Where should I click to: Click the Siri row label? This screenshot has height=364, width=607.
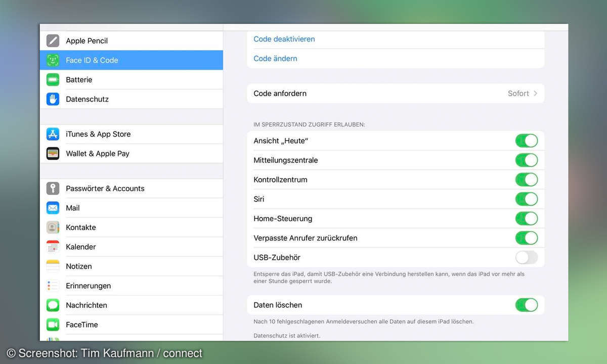(259, 199)
